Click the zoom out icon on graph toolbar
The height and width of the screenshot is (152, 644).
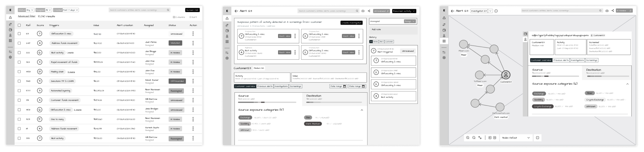pyautogui.click(x=474, y=138)
